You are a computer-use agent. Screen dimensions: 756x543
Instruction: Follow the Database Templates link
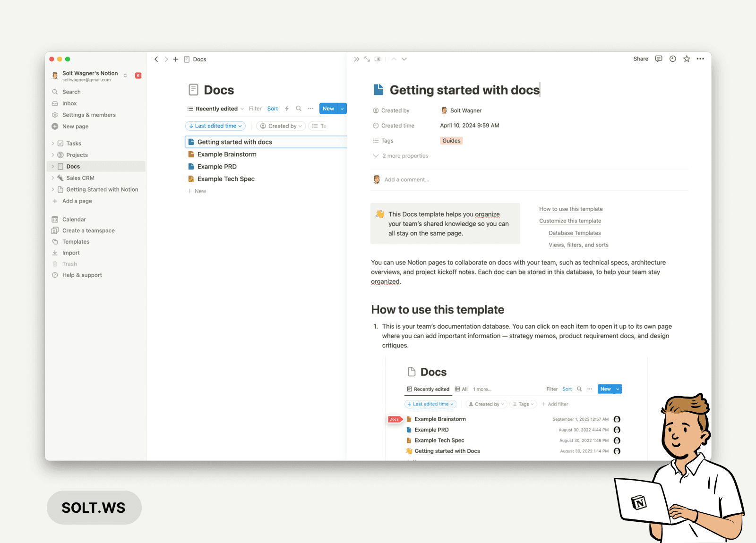tap(575, 233)
